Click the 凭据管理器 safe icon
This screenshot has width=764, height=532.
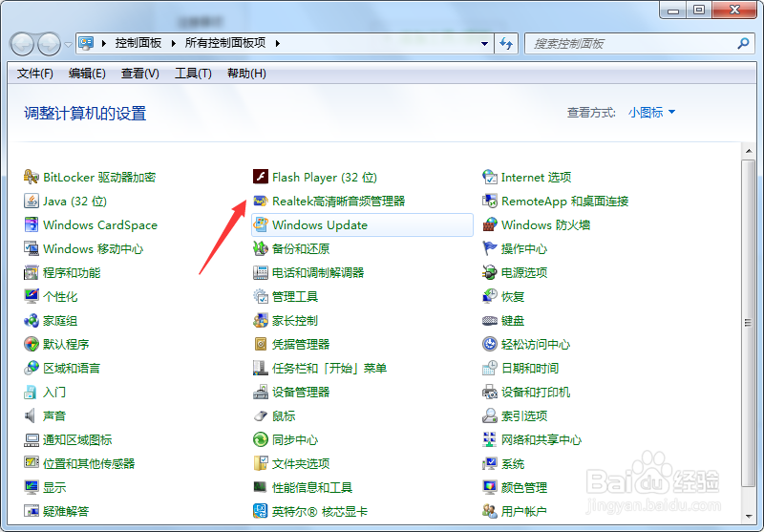(x=261, y=344)
